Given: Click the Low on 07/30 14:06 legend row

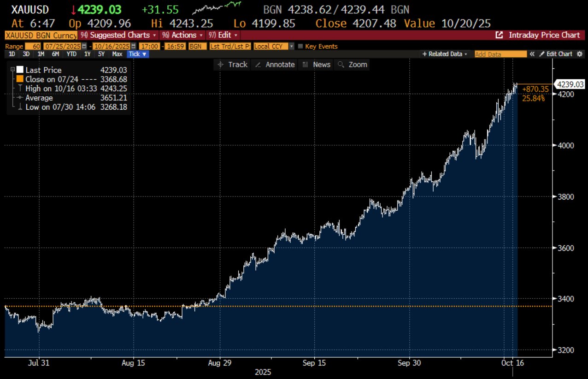Looking at the screenshot, I should [71, 107].
